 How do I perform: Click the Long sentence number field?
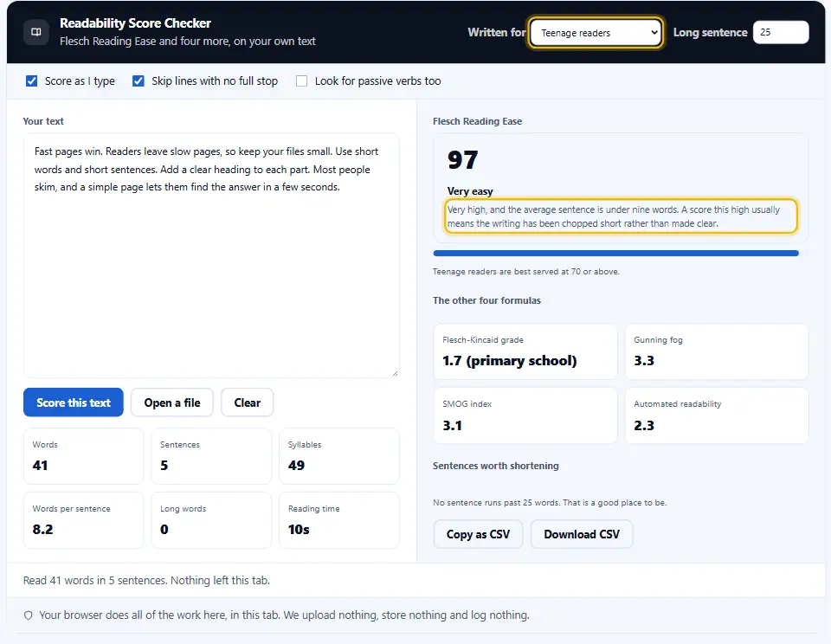pyautogui.click(x=781, y=32)
